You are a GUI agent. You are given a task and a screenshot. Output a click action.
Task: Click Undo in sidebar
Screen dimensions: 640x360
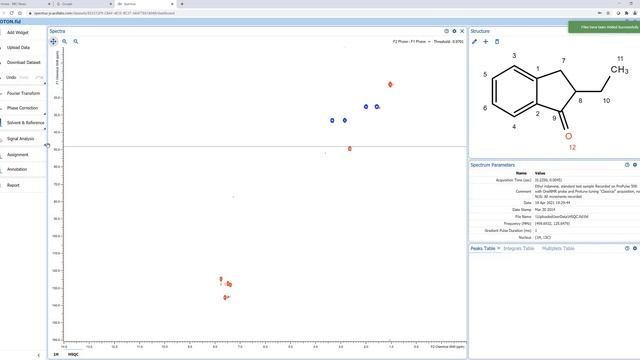(11, 77)
